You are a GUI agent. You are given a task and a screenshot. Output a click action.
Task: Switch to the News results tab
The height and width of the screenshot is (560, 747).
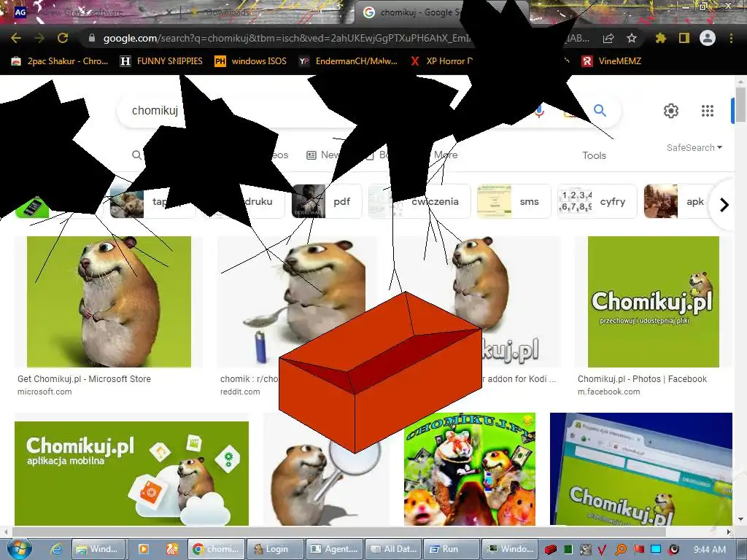pos(324,155)
